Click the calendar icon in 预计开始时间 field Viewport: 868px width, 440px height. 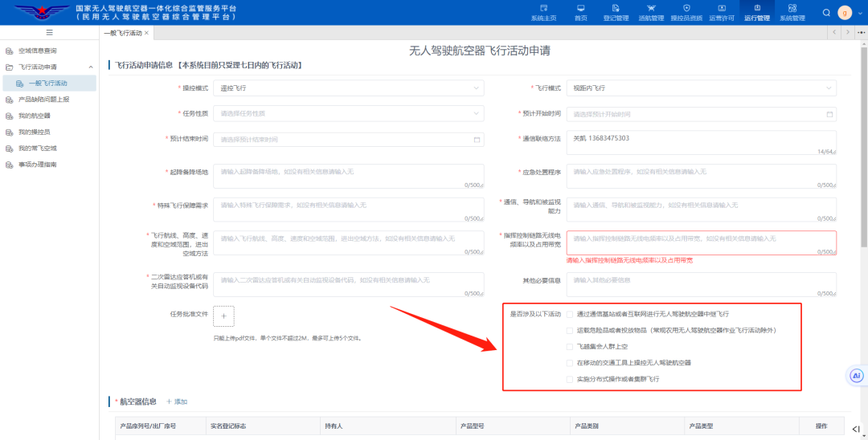829,114
